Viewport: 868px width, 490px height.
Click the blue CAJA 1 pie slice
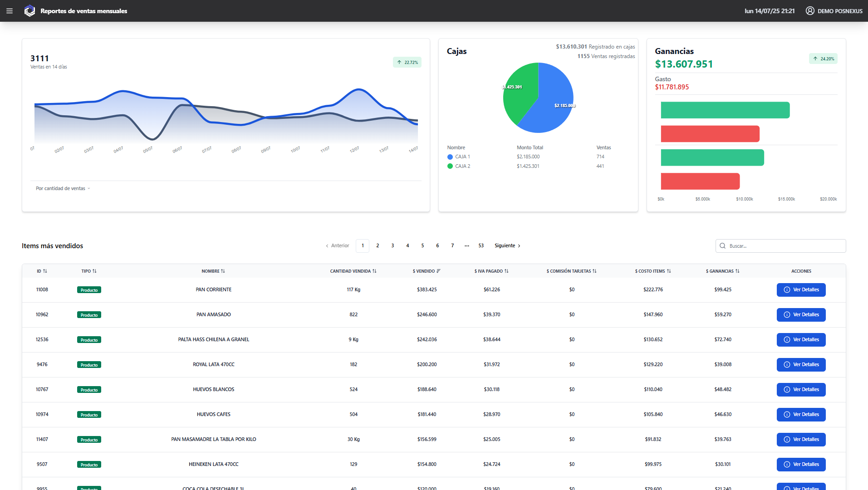551,109
